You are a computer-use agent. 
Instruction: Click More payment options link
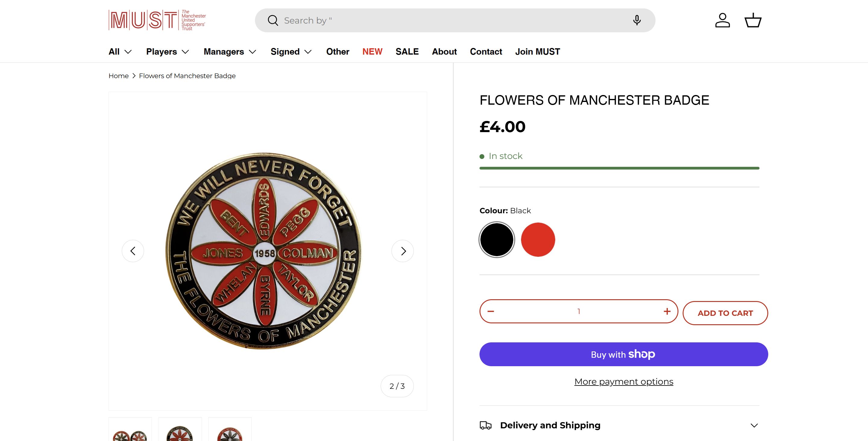click(624, 382)
